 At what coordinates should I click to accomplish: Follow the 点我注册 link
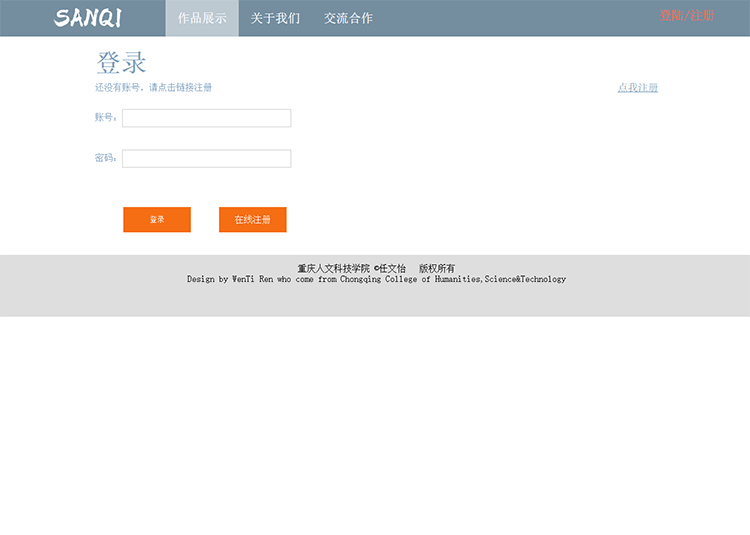pyautogui.click(x=637, y=88)
